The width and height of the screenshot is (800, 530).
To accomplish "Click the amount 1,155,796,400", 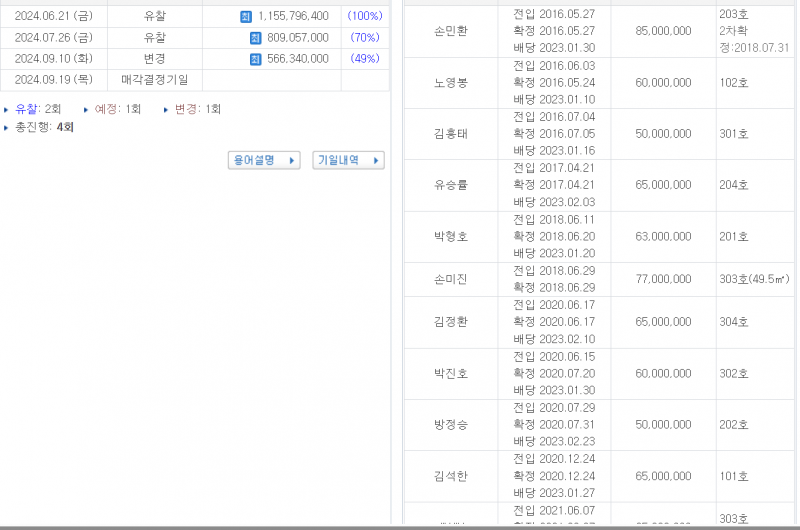I will point(293,16).
